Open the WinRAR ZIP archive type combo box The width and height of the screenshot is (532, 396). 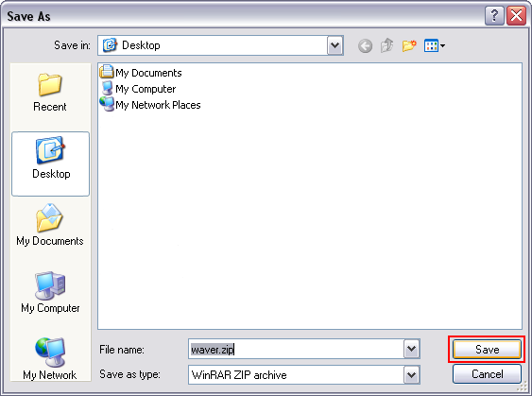click(x=304, y=375)
